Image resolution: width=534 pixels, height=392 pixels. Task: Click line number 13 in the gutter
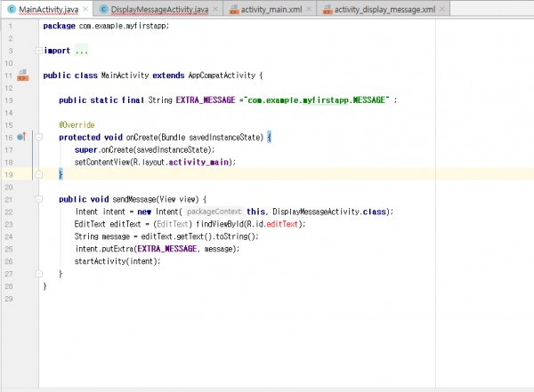point(9,100)
